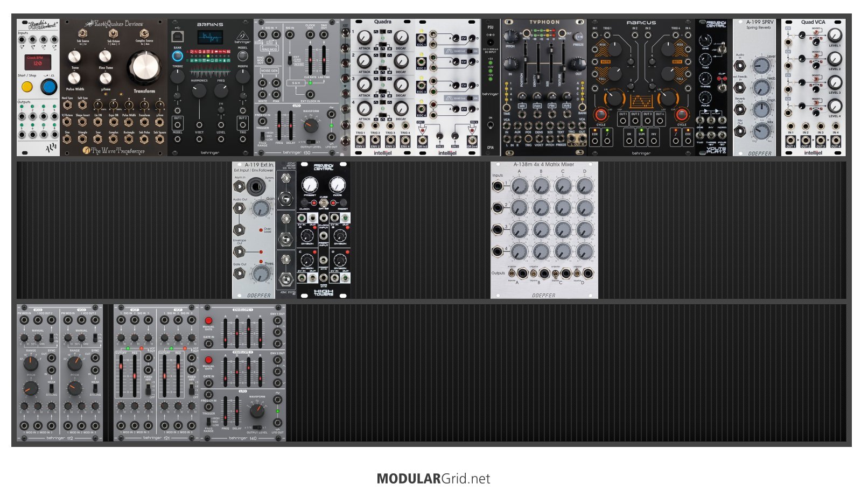
Task: Click the HARMONICS knob on Brains
Action: pyautogui.click(x=199, y=90)
